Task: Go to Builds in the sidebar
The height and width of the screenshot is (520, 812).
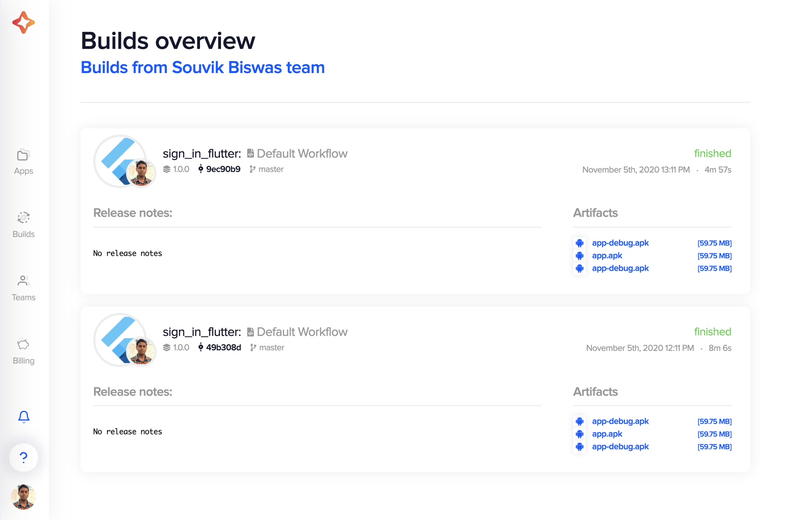Action: pos(23,225)
